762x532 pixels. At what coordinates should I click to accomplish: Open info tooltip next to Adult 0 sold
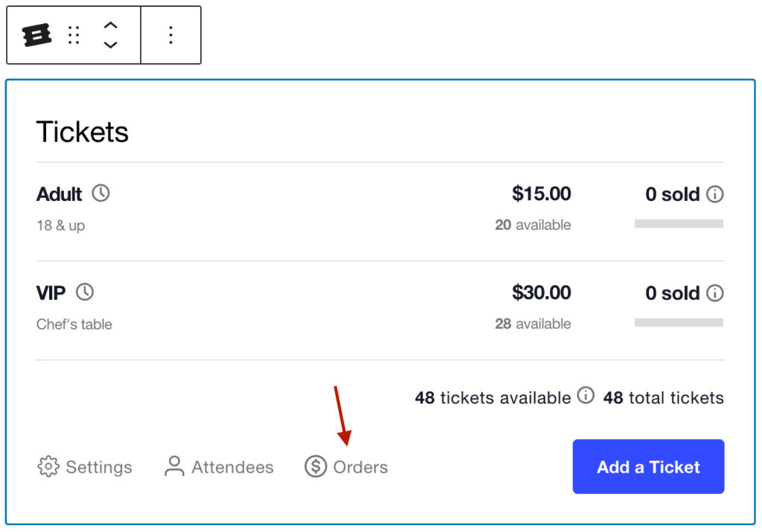tap(716, 193)
